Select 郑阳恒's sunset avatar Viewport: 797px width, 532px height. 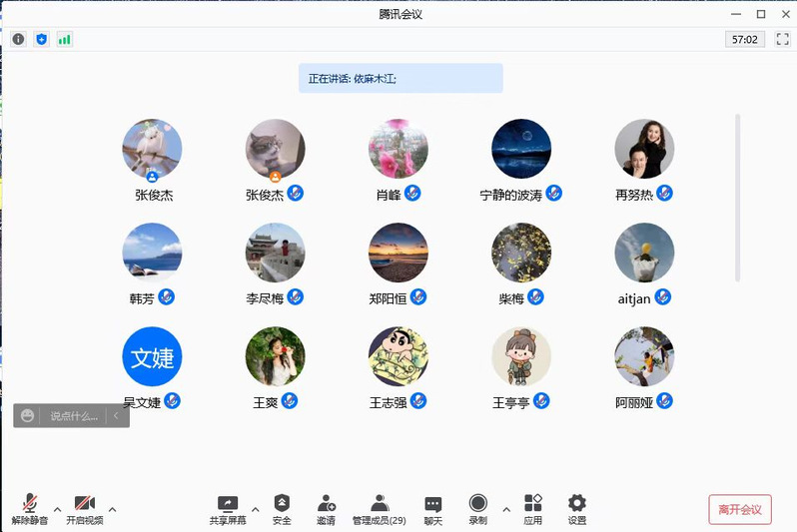(398, 253)
